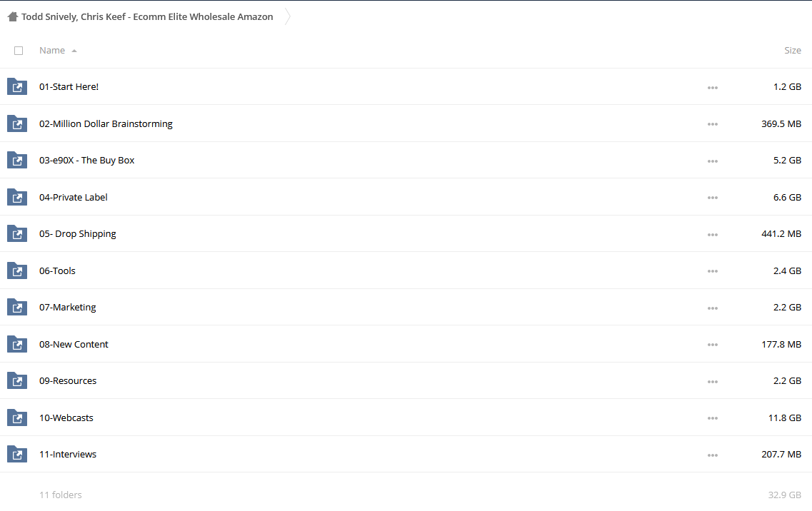Open more actions for 07-Marketing
This screenshot has height=511, width=812.
click(713, 308)
